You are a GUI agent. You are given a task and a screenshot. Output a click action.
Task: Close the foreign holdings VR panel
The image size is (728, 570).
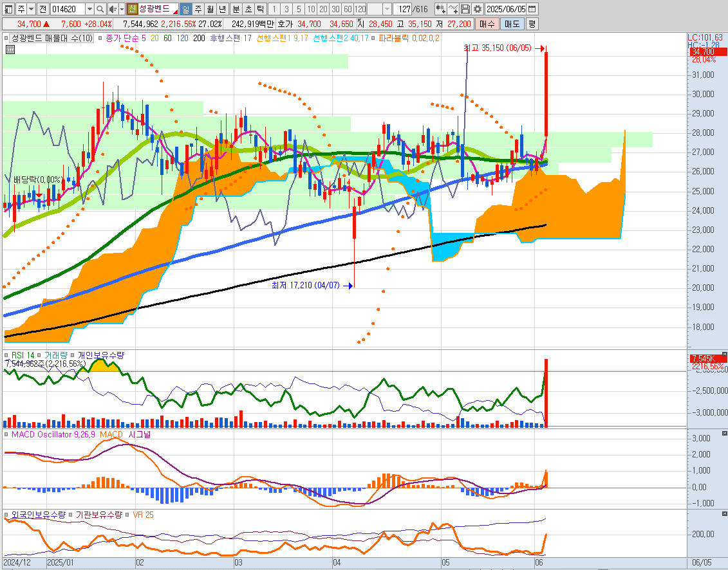pos(724,514)
